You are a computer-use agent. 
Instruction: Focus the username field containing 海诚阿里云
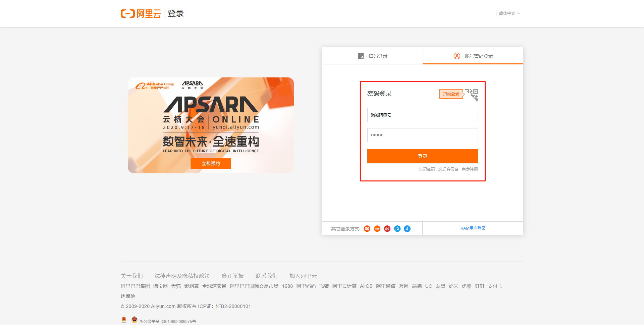423,115
